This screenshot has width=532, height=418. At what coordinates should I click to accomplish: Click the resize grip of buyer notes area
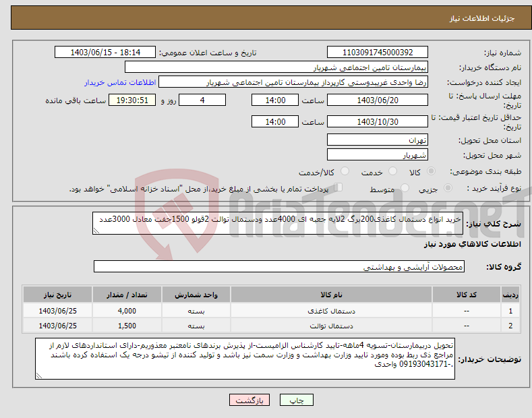coord(39,376)
